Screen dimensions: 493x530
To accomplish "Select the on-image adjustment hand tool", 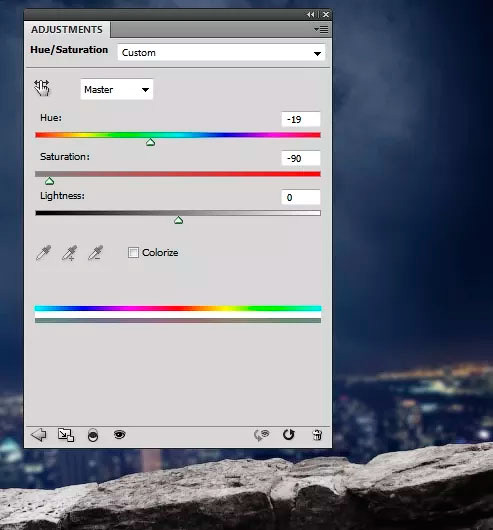I will pos(42,88).
